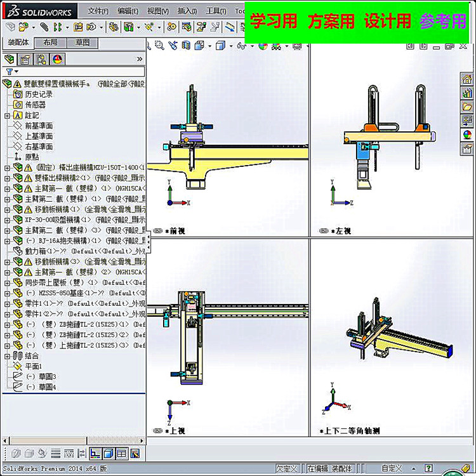Open the 视图(V) menu
The image size is (476, 476).
(x=158, y=11)
